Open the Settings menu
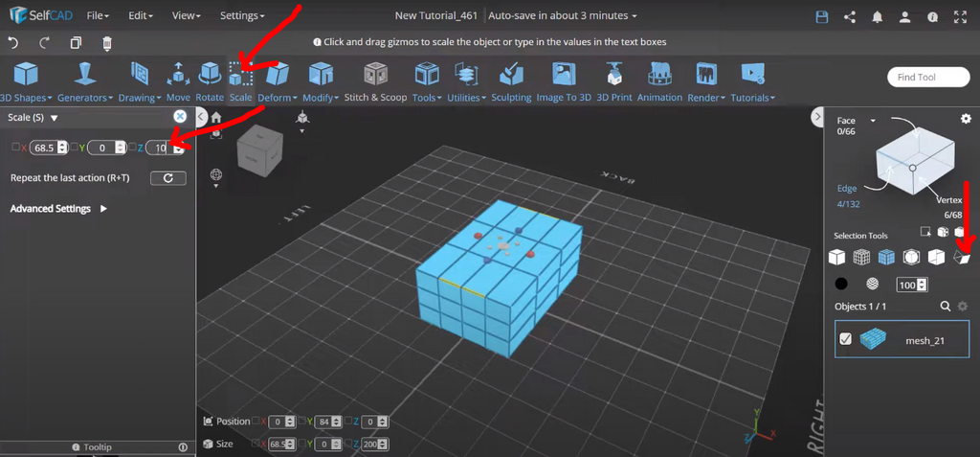The image size is (980, 457). [242, 15]
